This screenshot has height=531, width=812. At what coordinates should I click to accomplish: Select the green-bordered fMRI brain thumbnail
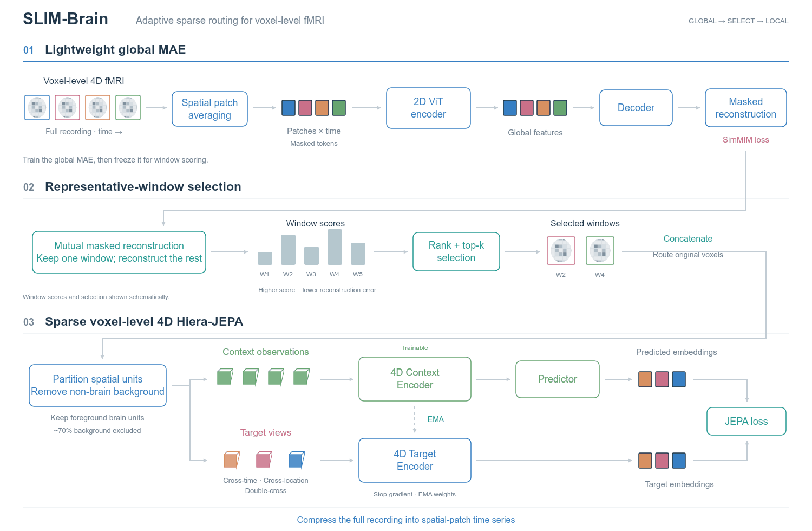[x=128, y=107]
